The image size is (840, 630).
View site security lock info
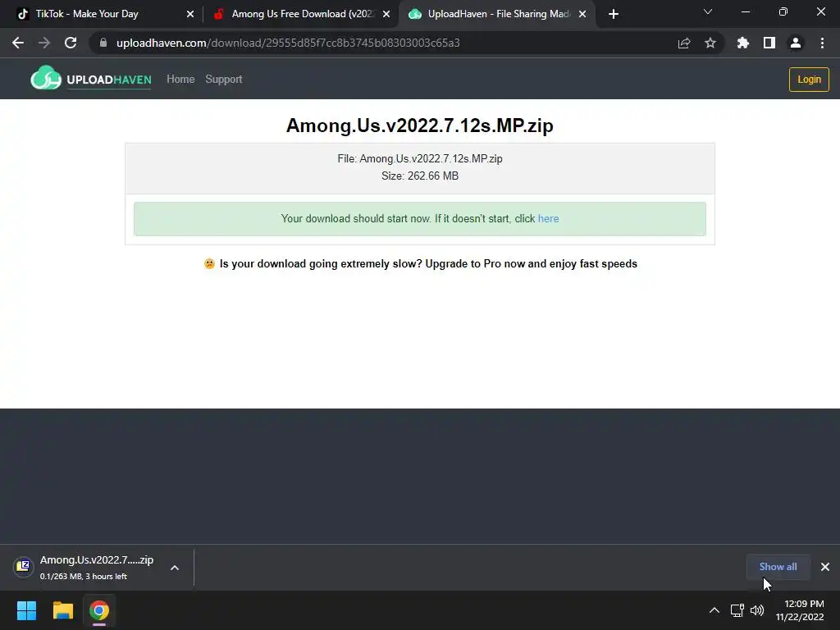click(x=103, y=43)
